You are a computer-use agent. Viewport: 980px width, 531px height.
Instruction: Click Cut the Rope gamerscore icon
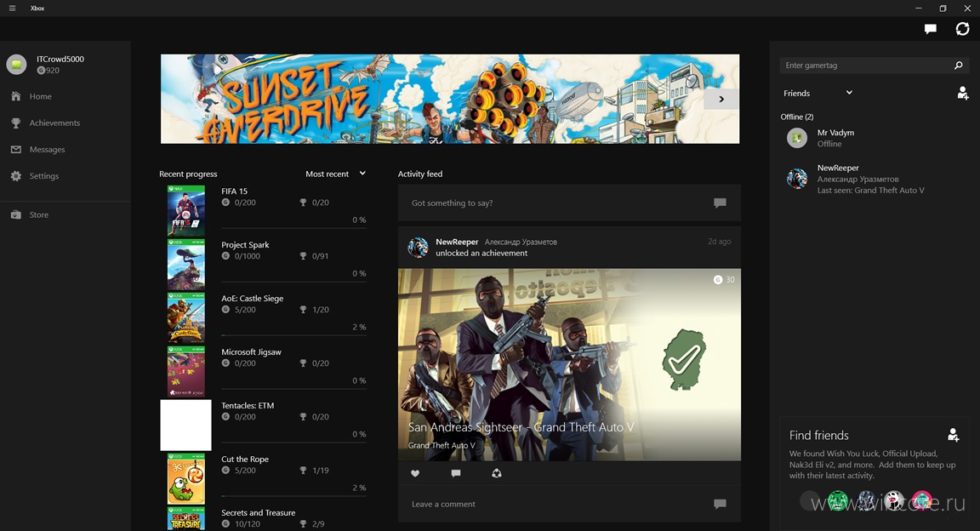[x=225, y=471]
